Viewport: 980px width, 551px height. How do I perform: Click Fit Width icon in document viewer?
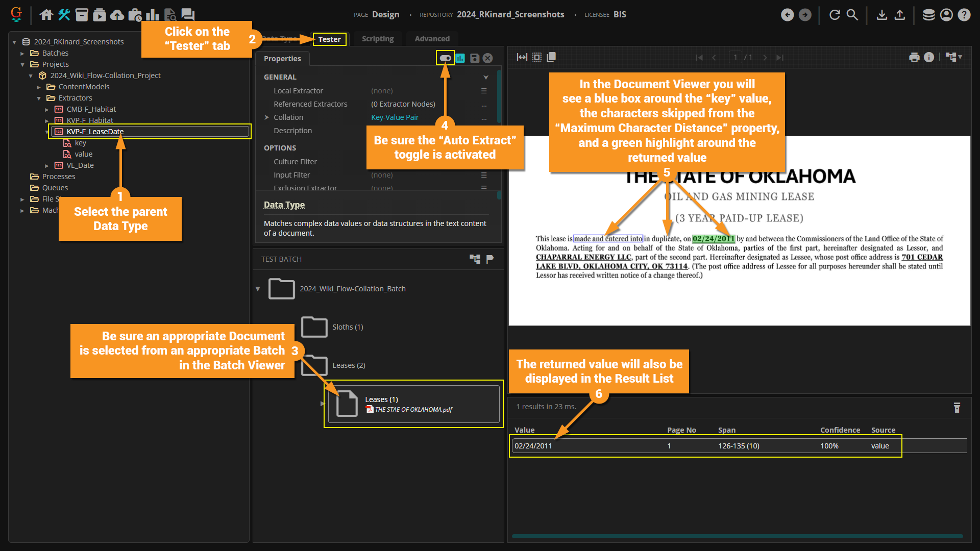(522, 57)
